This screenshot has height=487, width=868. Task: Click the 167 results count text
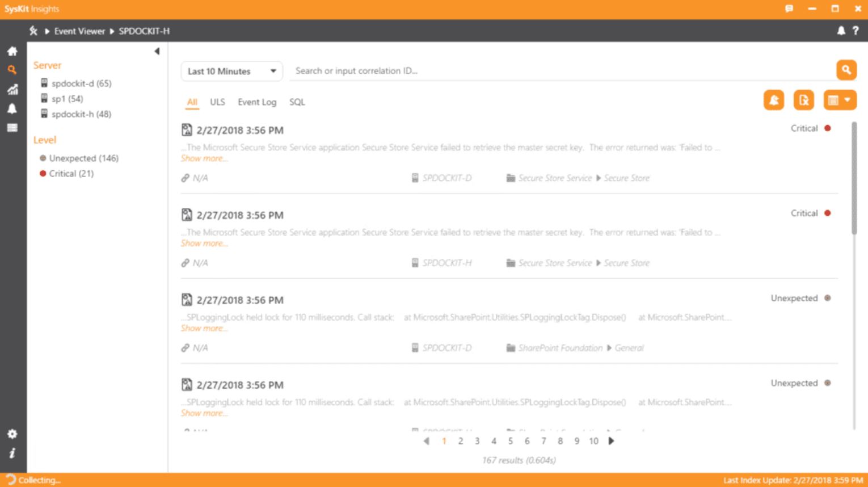519,460
